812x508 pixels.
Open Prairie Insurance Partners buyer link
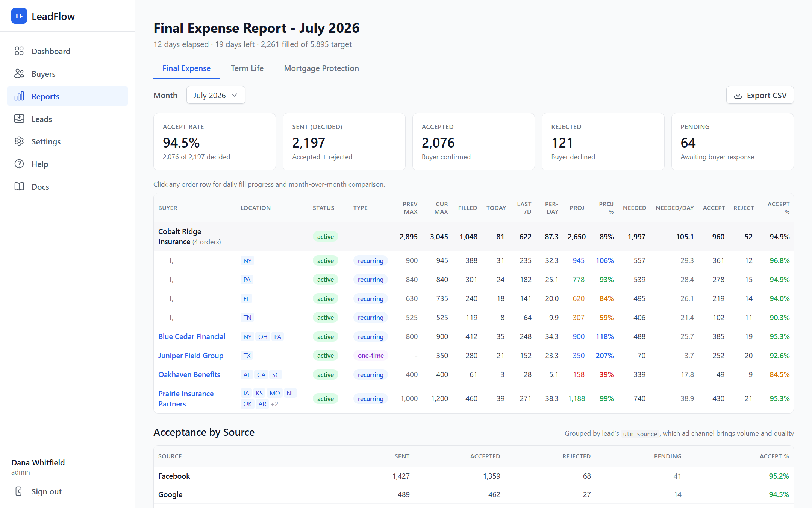click(x=186, y=398)
